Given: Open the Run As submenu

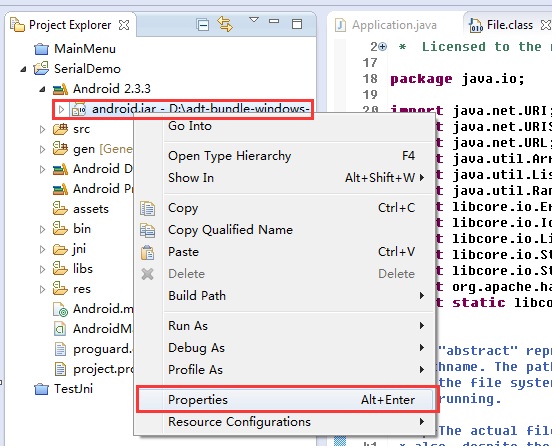Looking at the screenshot, I should point(285,326).
